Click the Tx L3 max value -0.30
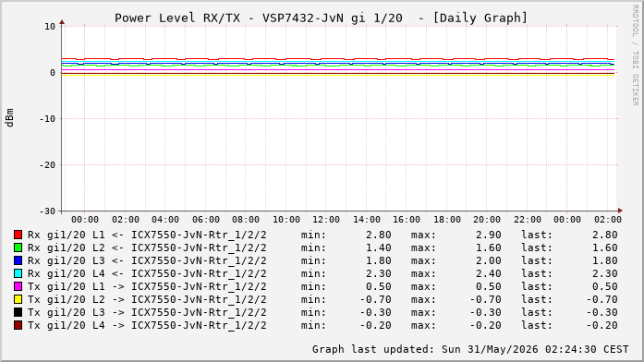The height and width of the screenshot is (362, 644). click(485, 312)
